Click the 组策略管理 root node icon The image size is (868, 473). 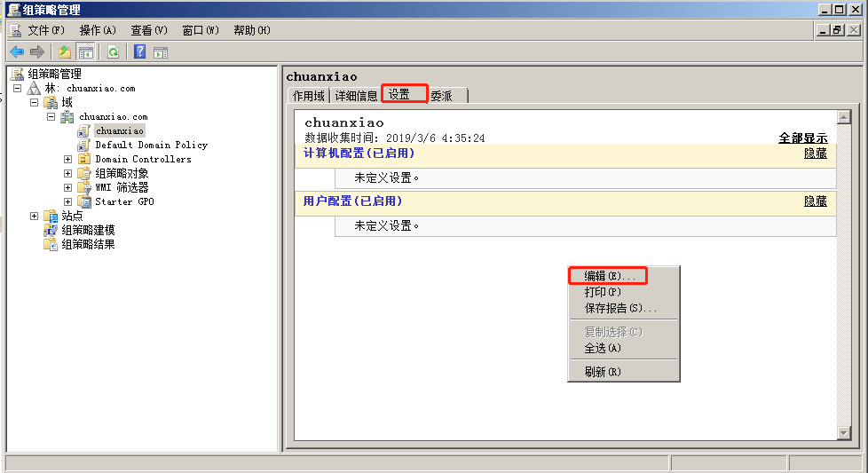pos(17,75)
